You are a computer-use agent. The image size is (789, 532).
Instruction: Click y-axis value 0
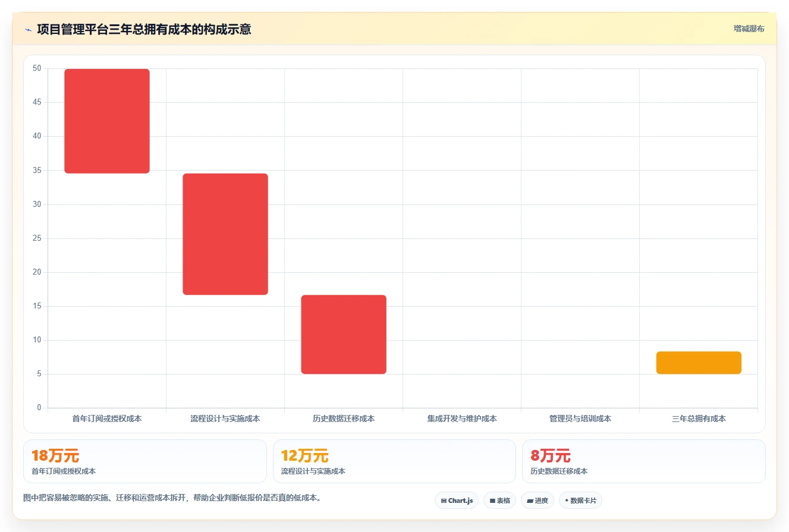point(39,408)
